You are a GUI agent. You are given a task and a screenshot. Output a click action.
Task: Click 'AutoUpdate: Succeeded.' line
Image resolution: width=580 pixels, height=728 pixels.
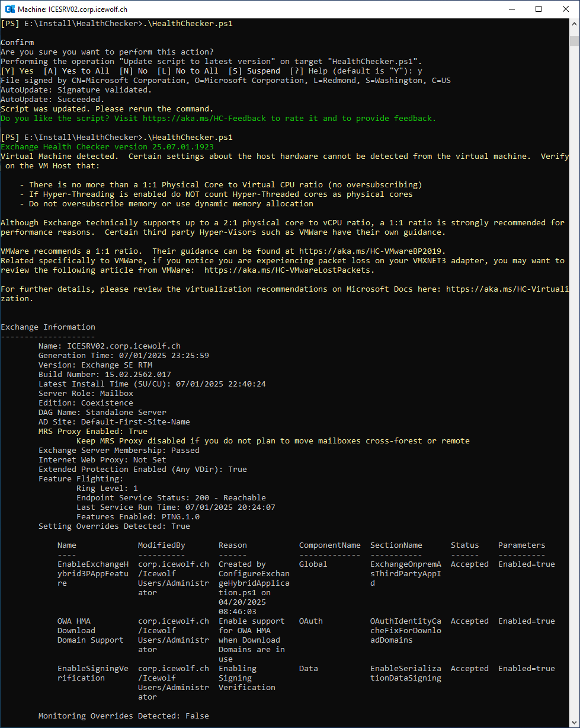pyautogui.click(x=53, y=100)
